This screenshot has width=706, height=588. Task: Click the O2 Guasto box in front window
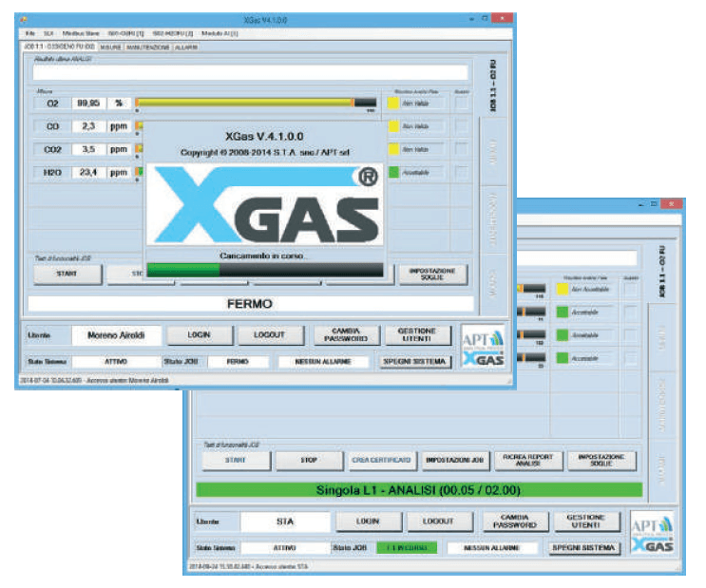[461, 104]
